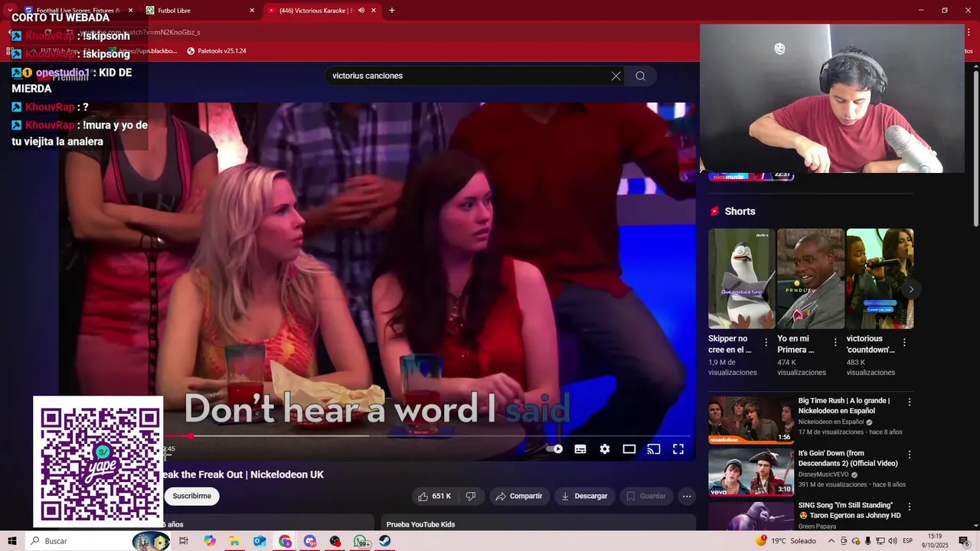Viewport: 980px width, 551px height.
Task: Open Big Time Rush video title
Action: tap(844, 406)
